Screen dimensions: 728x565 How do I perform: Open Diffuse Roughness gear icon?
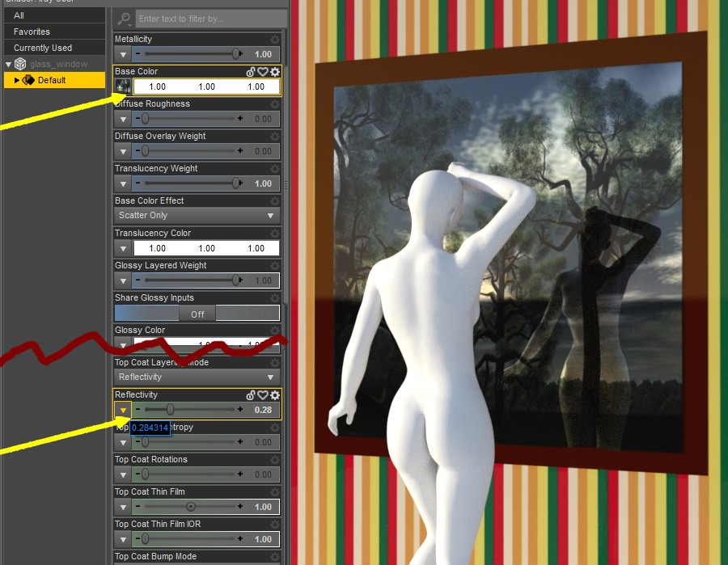pos(275,104)
